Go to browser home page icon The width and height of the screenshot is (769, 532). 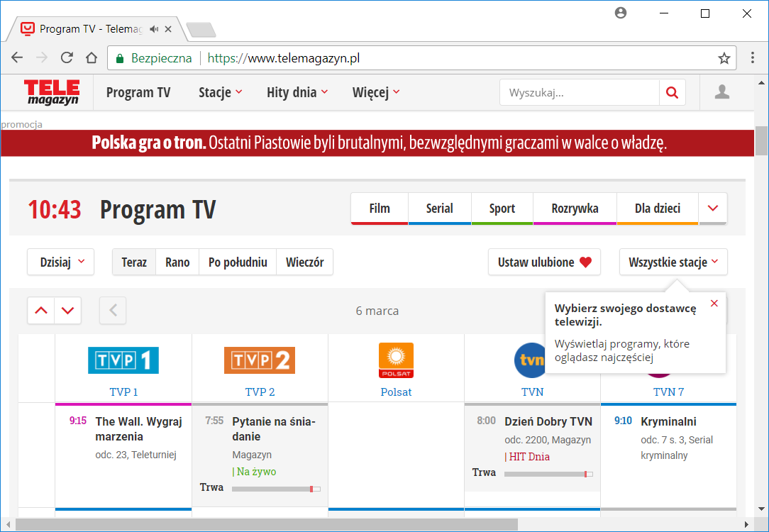pos(92,58)
